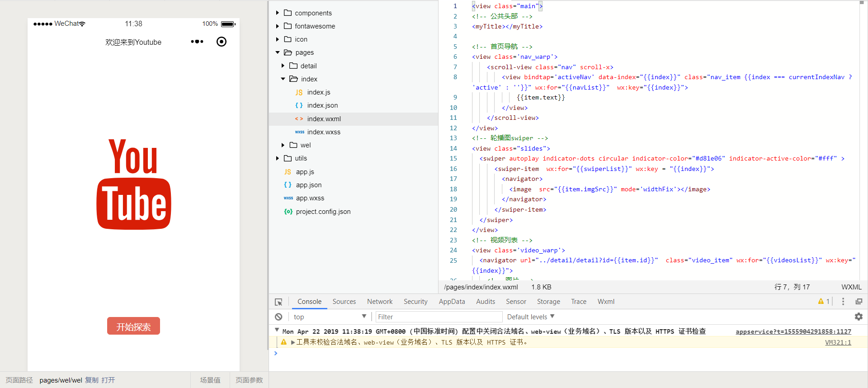
Task: Switch to the AppData tab
Action: [x=452, y=302]
